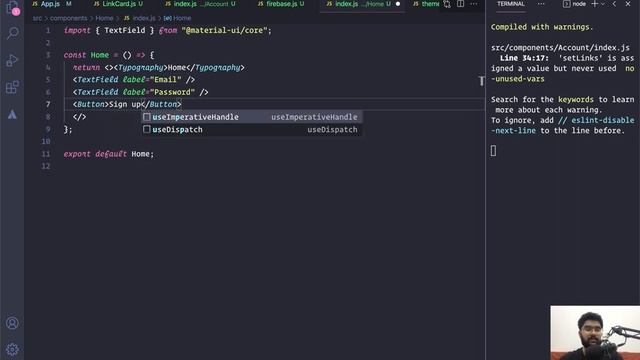Open the Run and Debug view
Viewport: 640px width, 360px height.
point(12,60)
